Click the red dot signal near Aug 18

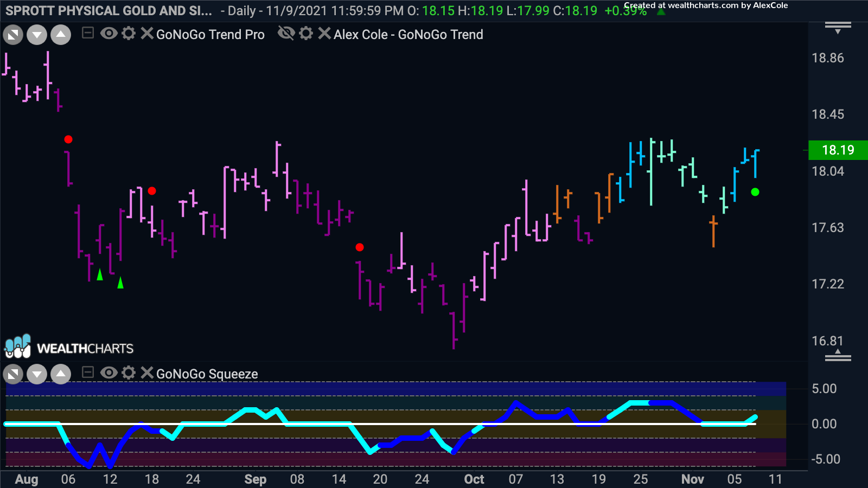click(152, 191)
